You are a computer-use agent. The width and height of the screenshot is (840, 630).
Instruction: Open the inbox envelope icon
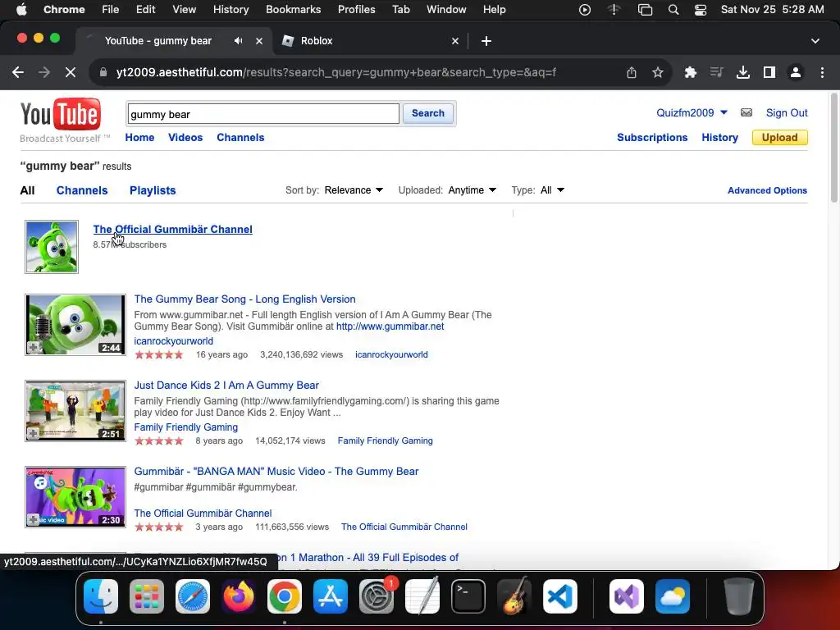point(746,112)
